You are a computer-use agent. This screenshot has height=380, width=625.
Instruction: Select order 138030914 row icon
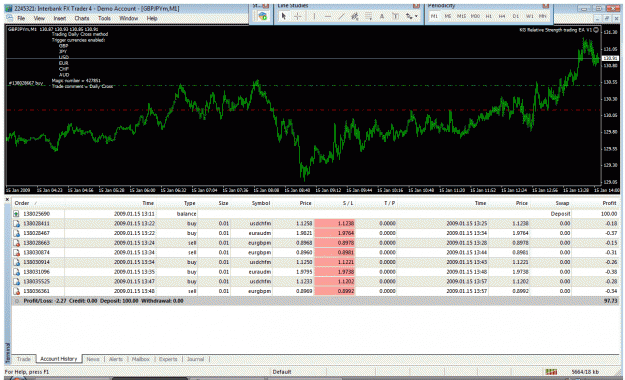click(17, 262)
